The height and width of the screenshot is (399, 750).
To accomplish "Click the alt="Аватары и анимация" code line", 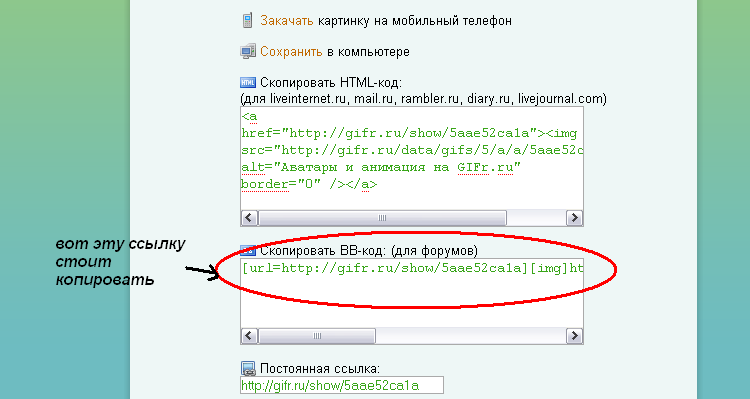I will point(381,167).
